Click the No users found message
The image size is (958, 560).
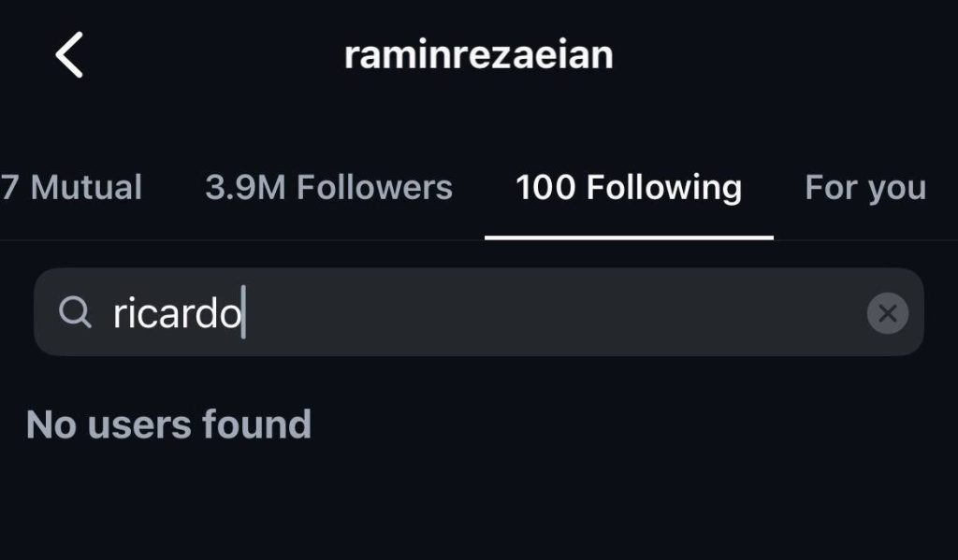(168, 424)
